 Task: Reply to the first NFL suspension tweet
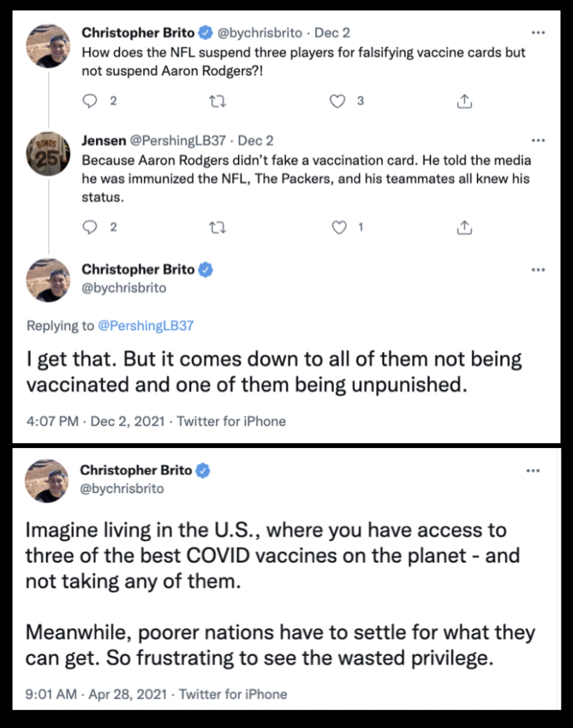[x=90, y=102]
